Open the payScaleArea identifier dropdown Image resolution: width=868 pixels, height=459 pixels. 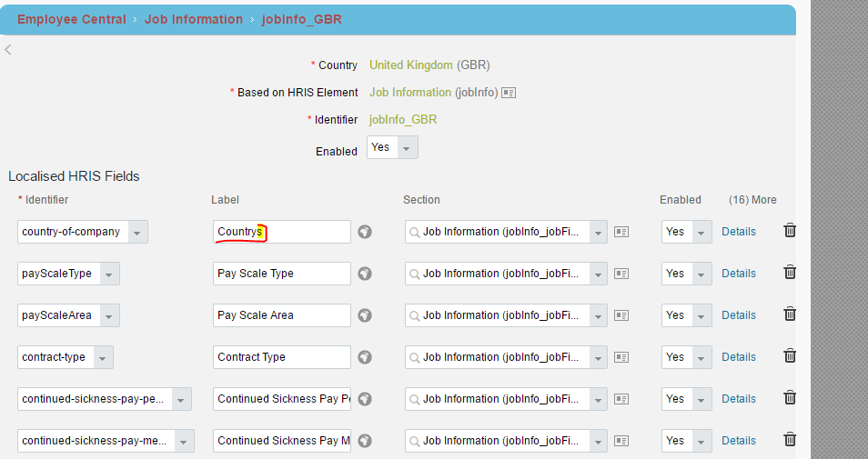tap(109, 315)
